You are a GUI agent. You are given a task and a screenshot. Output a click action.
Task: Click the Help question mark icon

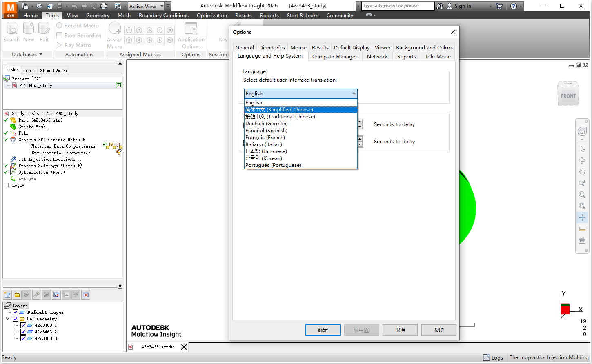click(514, 6)
